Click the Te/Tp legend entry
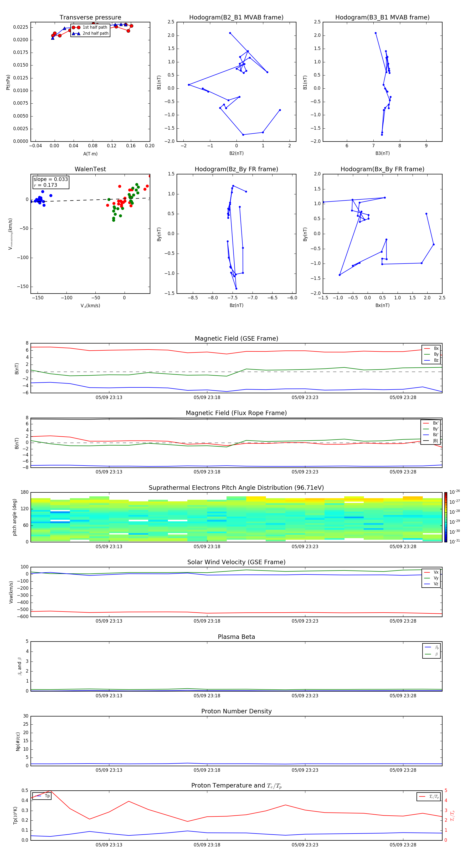Viewport: 473px width, 868px height. [429, 796]
